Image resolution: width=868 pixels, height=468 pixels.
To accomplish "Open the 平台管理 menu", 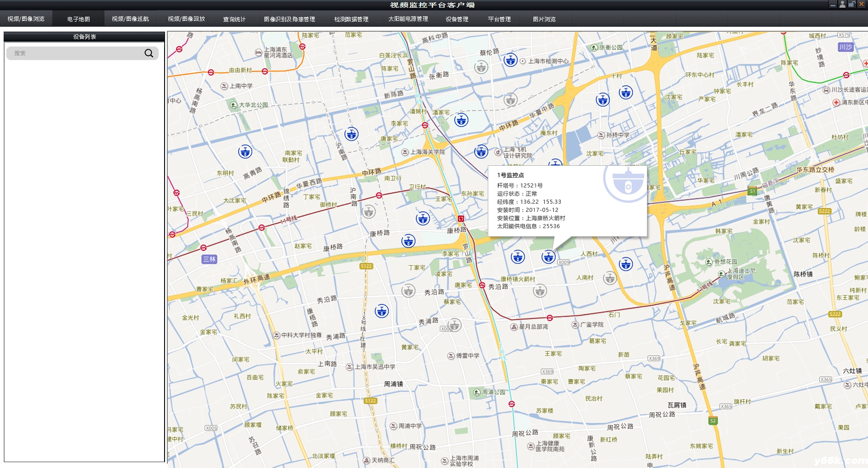I will coord(499,19).
